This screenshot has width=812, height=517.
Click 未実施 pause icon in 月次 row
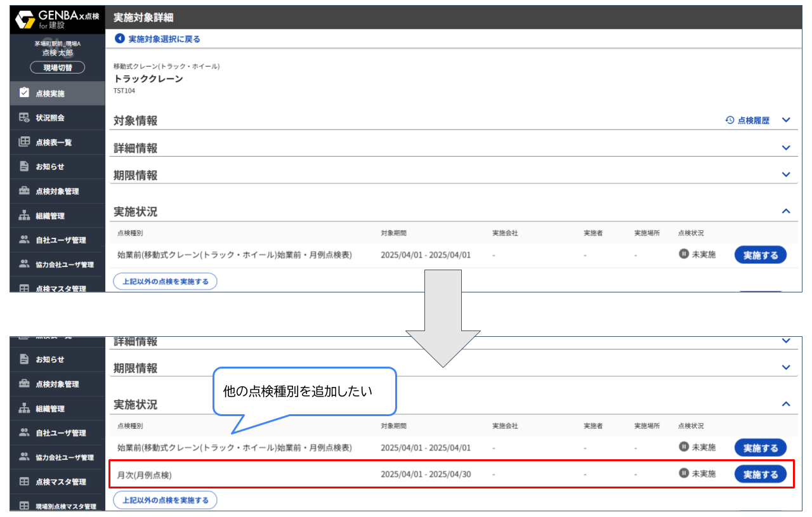click(684, 473)
